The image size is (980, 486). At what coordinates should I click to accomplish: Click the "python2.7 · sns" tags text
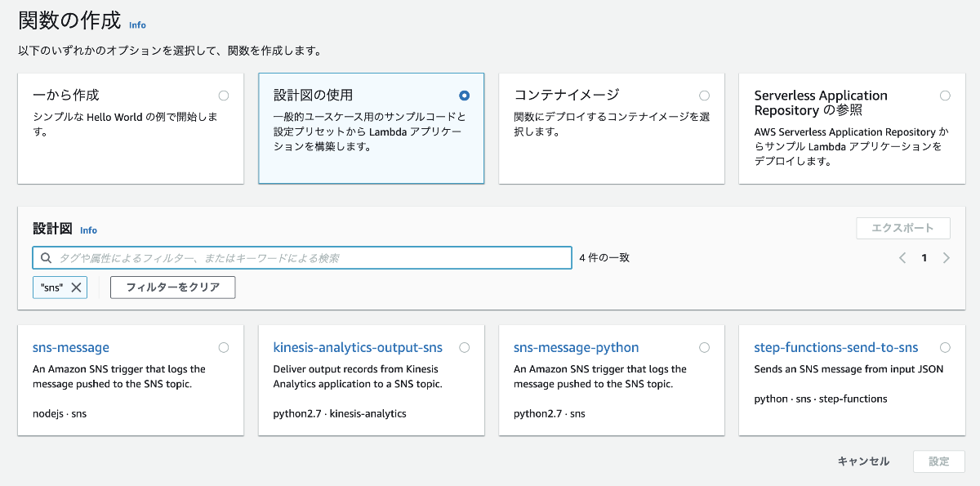[x=550, y=413]
